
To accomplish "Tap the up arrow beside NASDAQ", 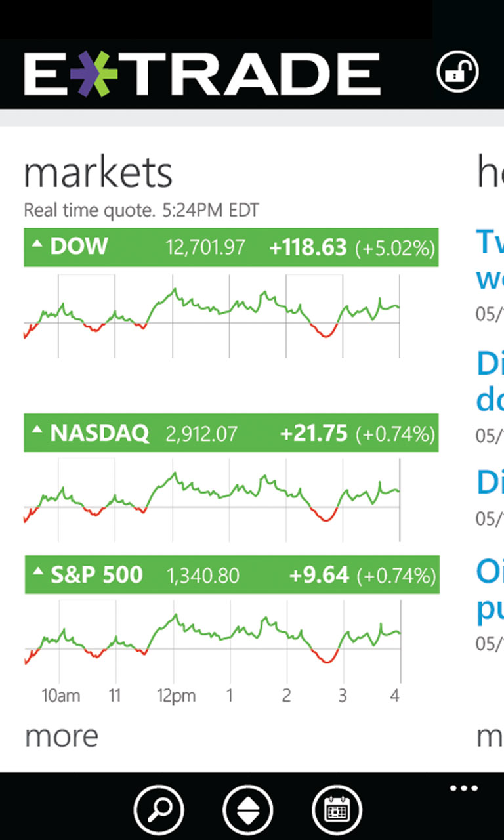I will point(37,432).
